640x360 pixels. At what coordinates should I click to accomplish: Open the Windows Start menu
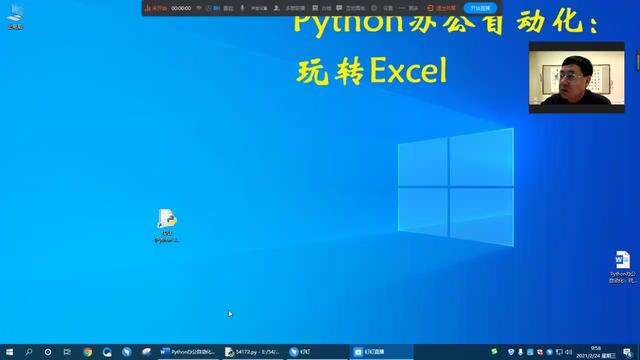pyautogui.click(x=9, y=352)
